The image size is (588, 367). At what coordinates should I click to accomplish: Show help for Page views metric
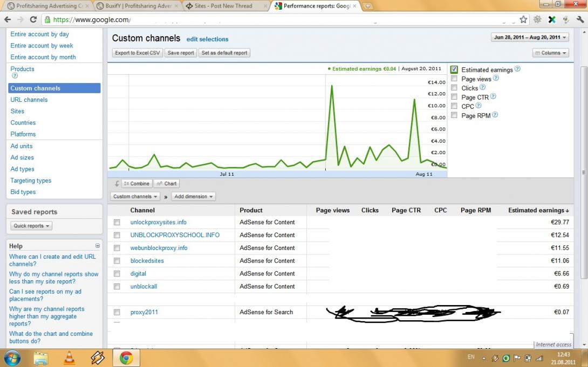click(x=496, y=78)
